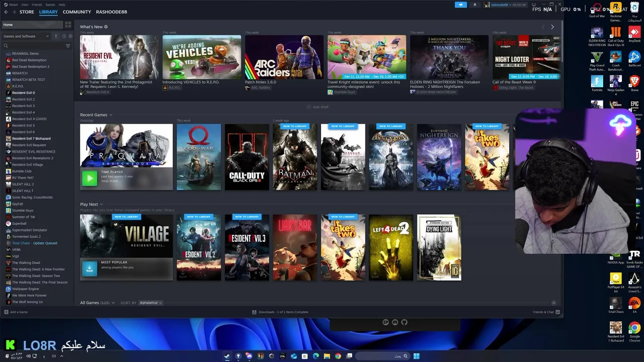Toggle the recent activity clock filter

coord(63,36)
